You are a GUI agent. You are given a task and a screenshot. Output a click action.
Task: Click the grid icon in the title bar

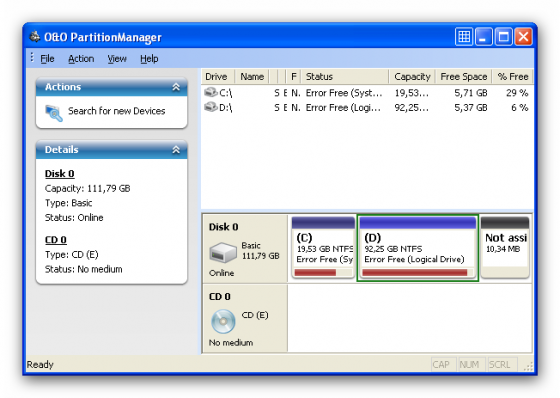coord(464,36)
